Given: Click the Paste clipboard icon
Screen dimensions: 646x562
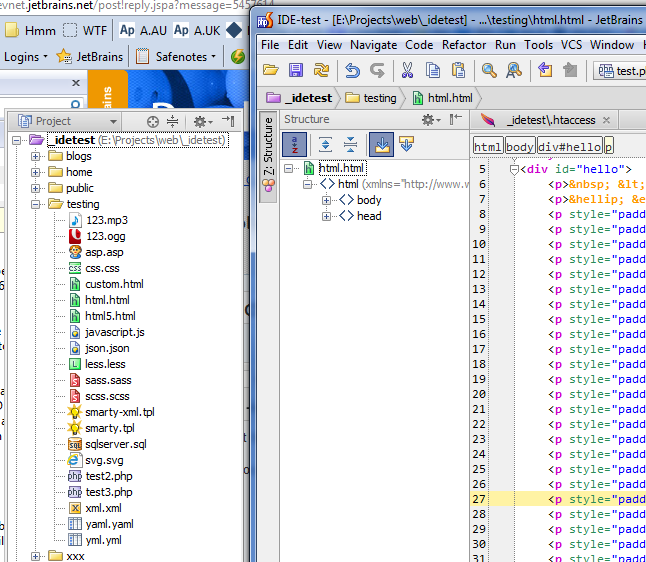Looking at the screenshot, I should 458,70.
